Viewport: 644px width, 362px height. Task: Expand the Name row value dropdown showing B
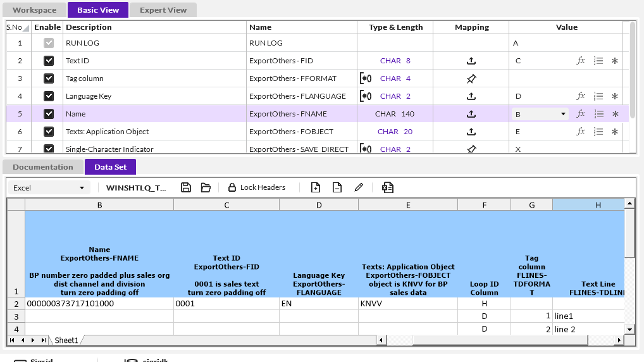pyautogui.click(x=563, y=114)
